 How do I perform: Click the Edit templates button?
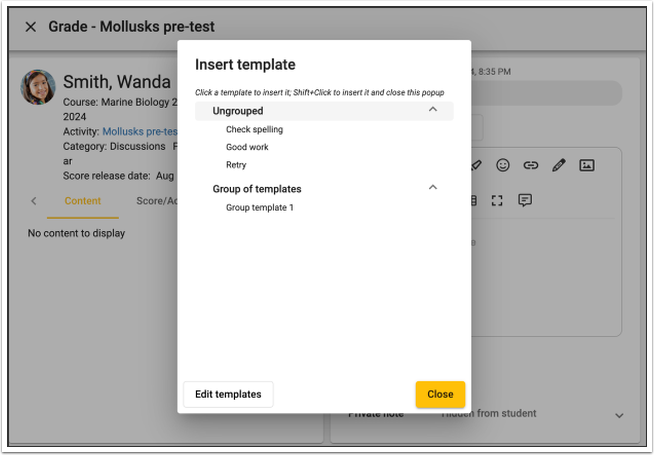228,394
